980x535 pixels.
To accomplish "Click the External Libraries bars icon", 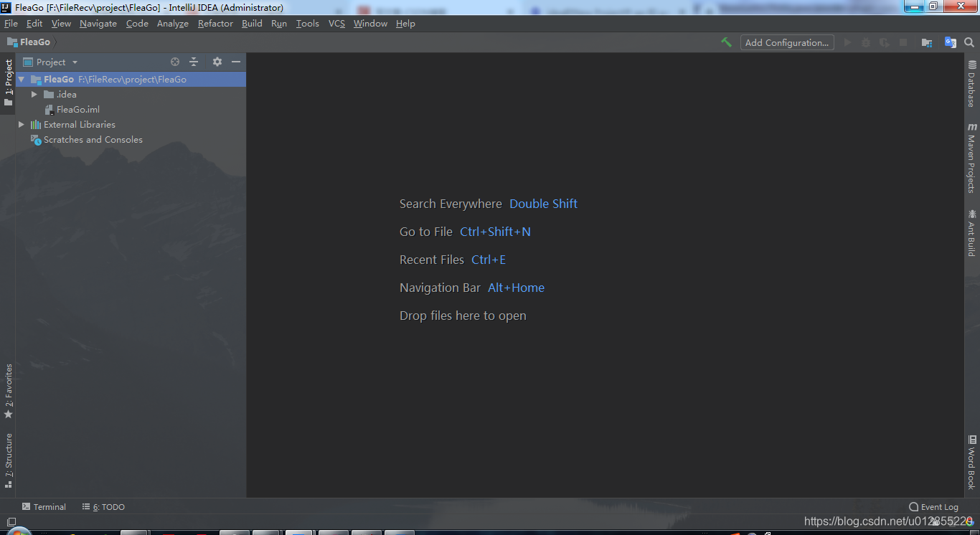I will pyautogui.click(x=36, y=125).
